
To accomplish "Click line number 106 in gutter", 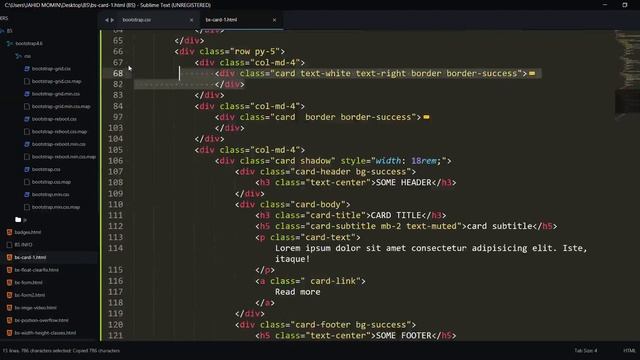I will 116,161.
